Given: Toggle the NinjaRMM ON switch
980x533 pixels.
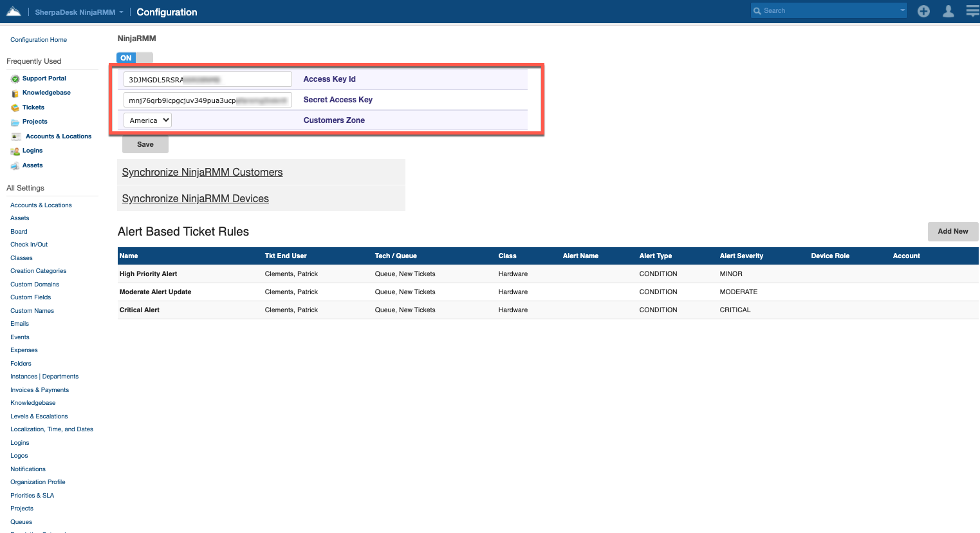Looking at the screenshot, I should [134, 58].
